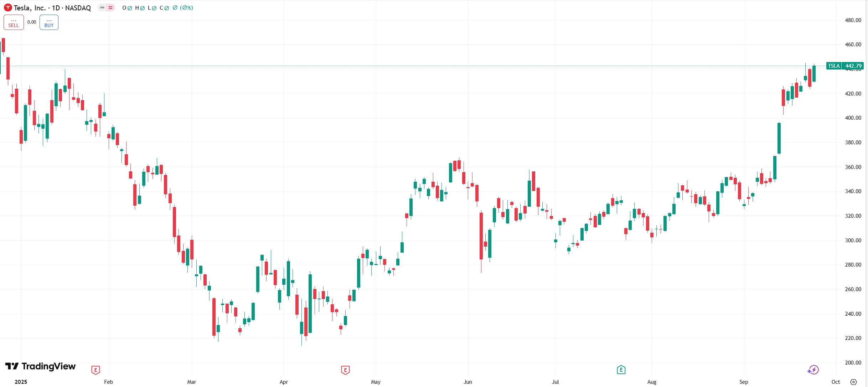Click the red earnings marker before Feb
This screenshot has height=387, width=868.
tap(95, 370)
